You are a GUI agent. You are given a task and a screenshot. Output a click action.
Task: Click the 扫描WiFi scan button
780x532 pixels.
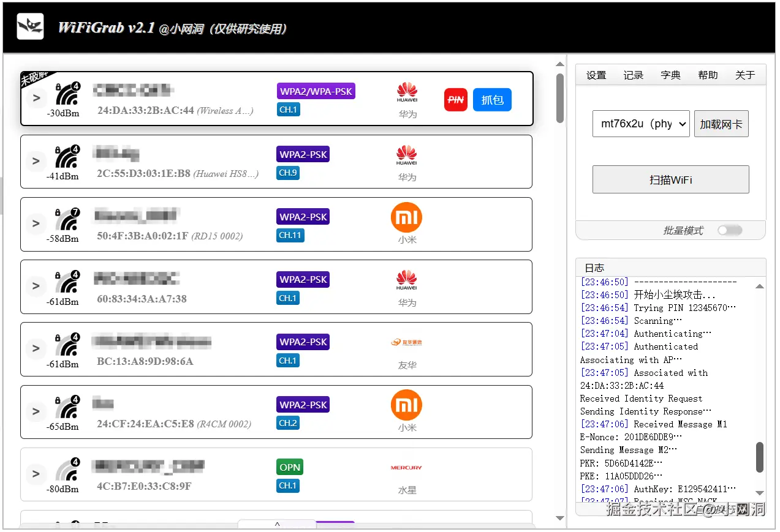click(671, 179)
